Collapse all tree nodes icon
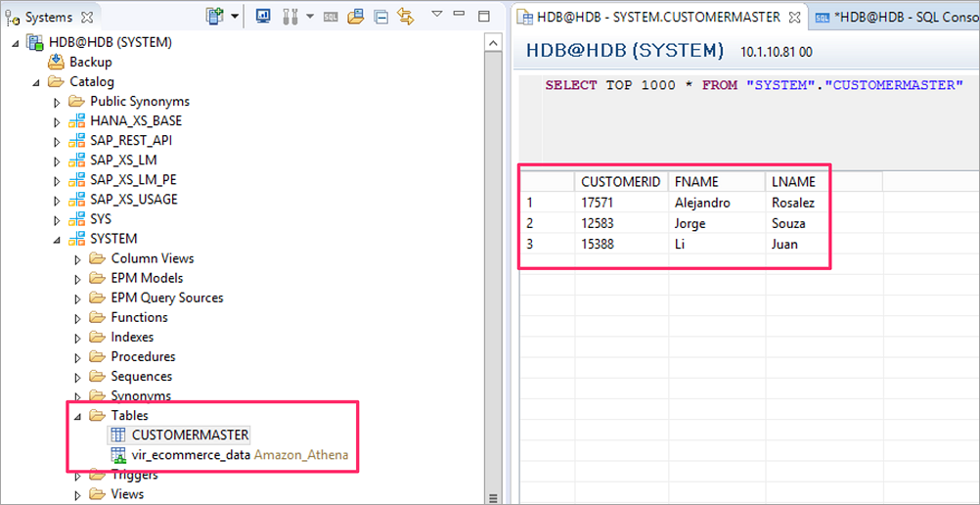 [x=380, y=17]
